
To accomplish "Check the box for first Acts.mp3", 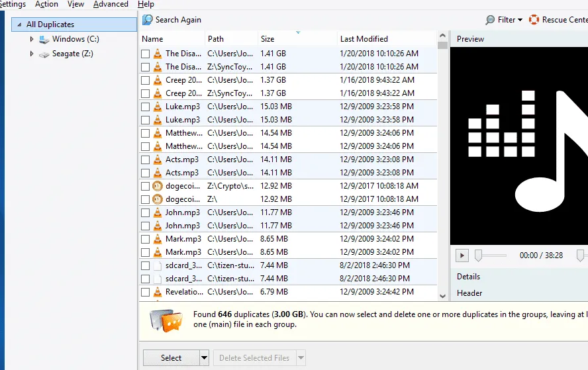I will [146, 160].
